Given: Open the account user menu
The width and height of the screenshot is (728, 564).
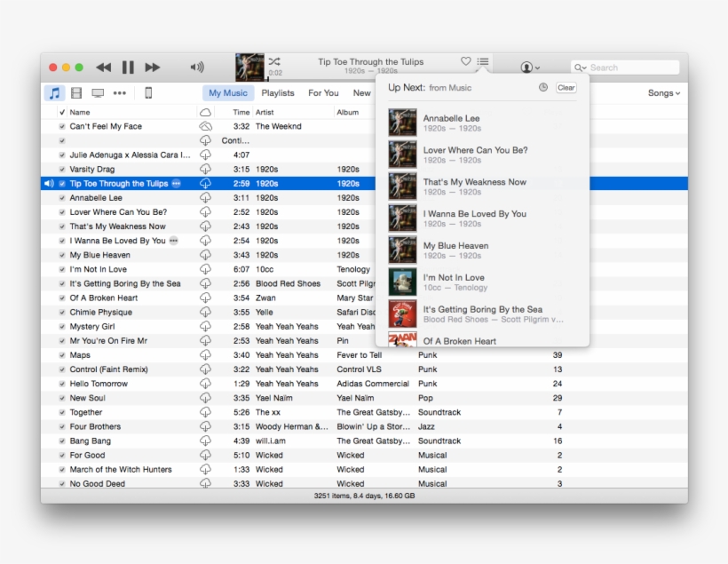Looking at the screenshot, I should 530,68.
